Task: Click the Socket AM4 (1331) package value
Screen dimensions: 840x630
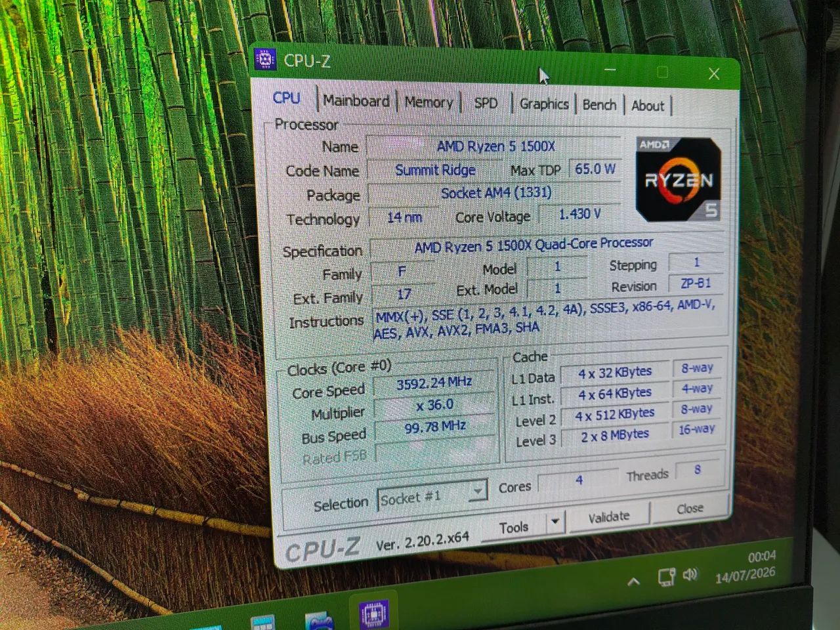Action: coord(495,193)
